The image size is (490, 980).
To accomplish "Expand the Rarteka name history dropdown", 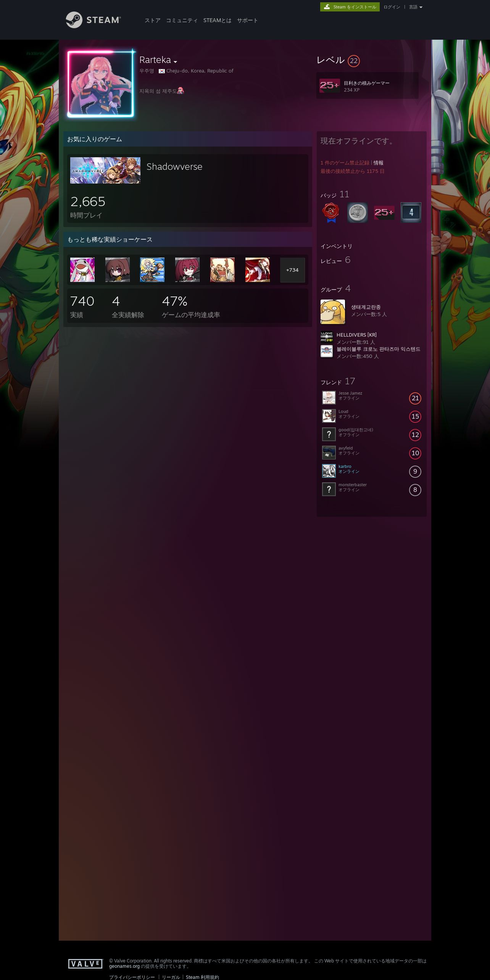I will (175, 61).
